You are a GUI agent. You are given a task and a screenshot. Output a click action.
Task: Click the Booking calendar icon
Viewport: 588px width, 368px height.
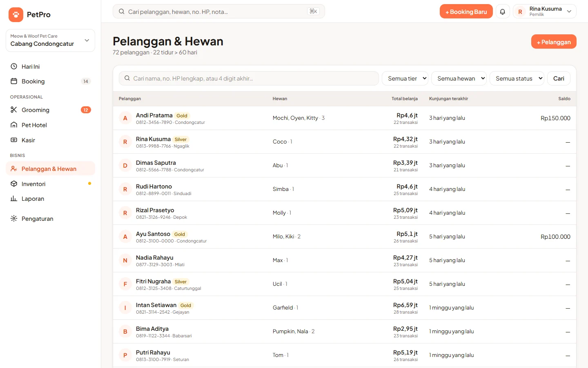tap(14, 81)
